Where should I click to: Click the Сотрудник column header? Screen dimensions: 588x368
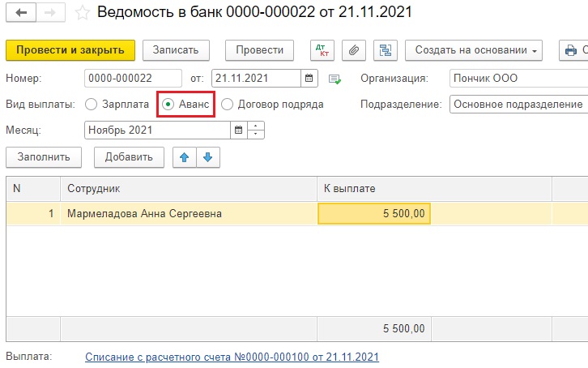click(x=189, y=189)
